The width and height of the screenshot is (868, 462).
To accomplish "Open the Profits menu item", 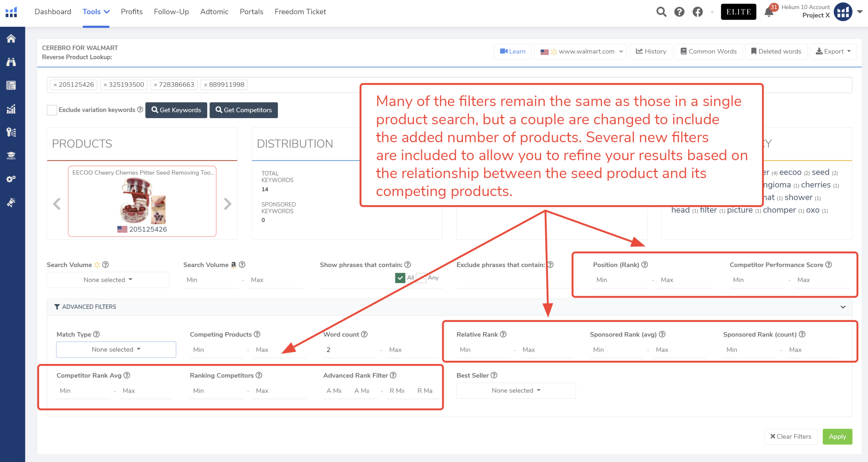I will point(132,12).
